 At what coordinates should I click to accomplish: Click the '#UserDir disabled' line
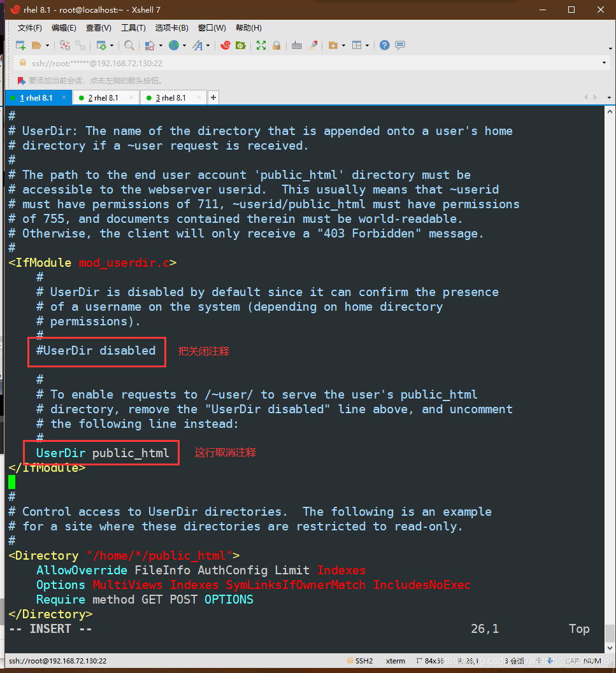pyautogui.click(x=96, y=351)
